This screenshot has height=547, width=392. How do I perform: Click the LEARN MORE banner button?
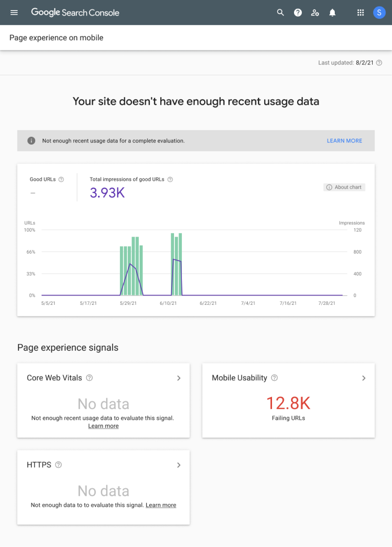pyautogui.click(x=344, y=141)
